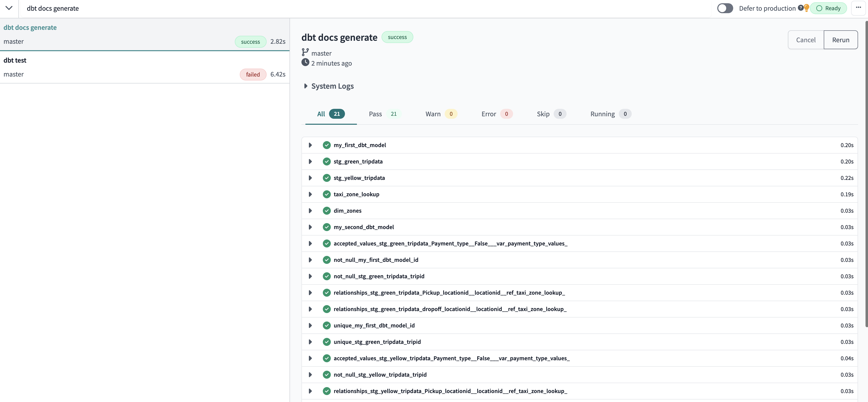This screenshot has width=868, height=402.
Task: Click the 0.22s duration for stg_yellow_tripdata
Action: 846,178
